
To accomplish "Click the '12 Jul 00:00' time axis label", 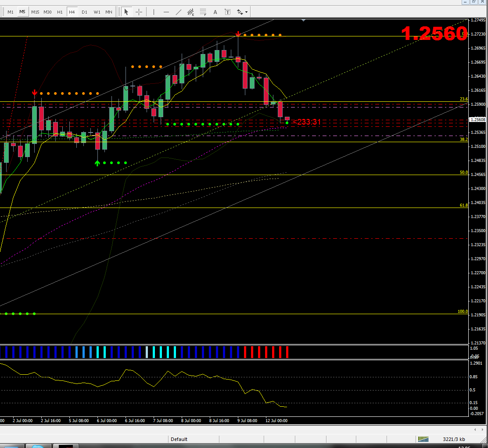I will tap(276, 421).
